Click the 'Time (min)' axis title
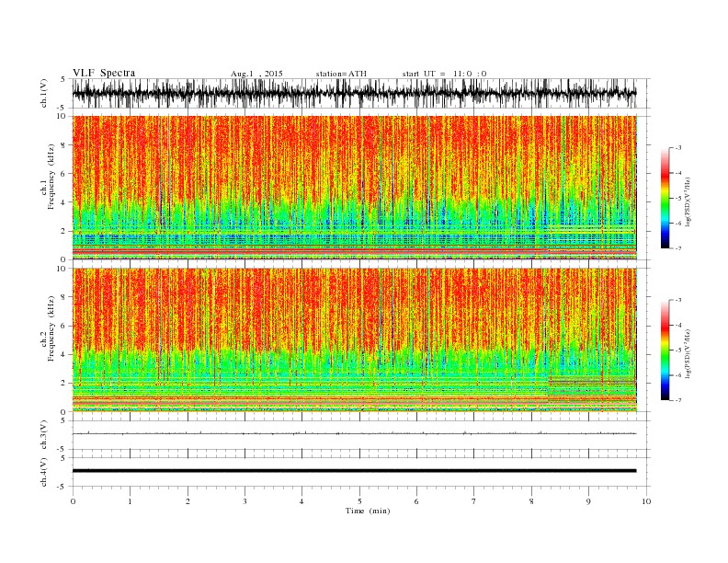The height and width of the screenshot is (563, 728). tap(368, 511)
